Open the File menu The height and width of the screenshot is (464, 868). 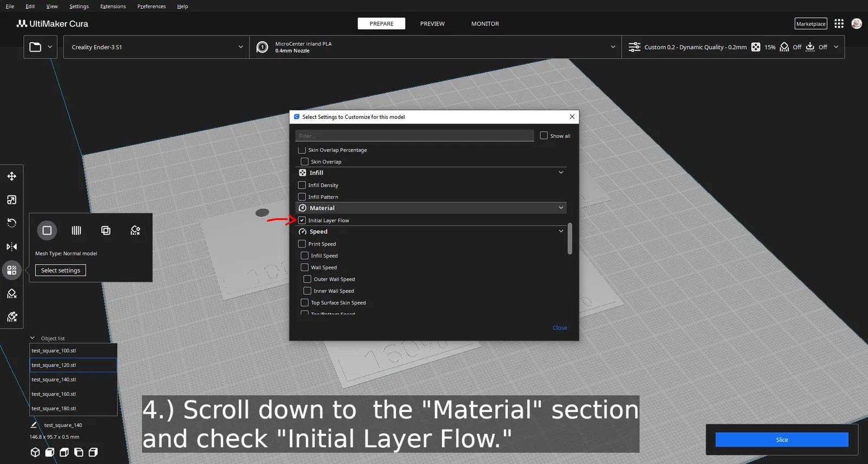tap(10, 7)
